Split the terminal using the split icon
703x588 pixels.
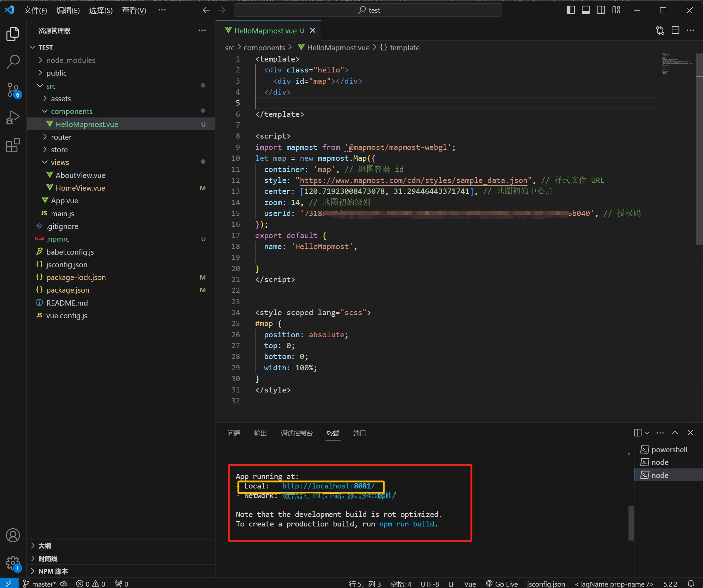[x=638, y=433]
